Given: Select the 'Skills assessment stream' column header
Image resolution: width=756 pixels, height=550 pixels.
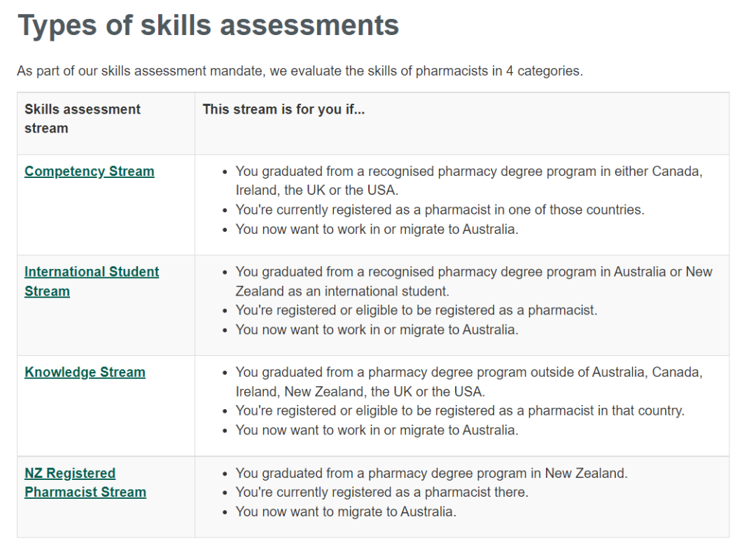Looking at the screenshot, I should pos(83,118).
